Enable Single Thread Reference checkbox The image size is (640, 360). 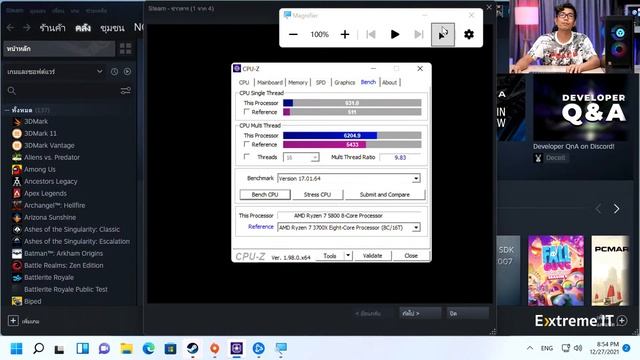pos(247,111)
